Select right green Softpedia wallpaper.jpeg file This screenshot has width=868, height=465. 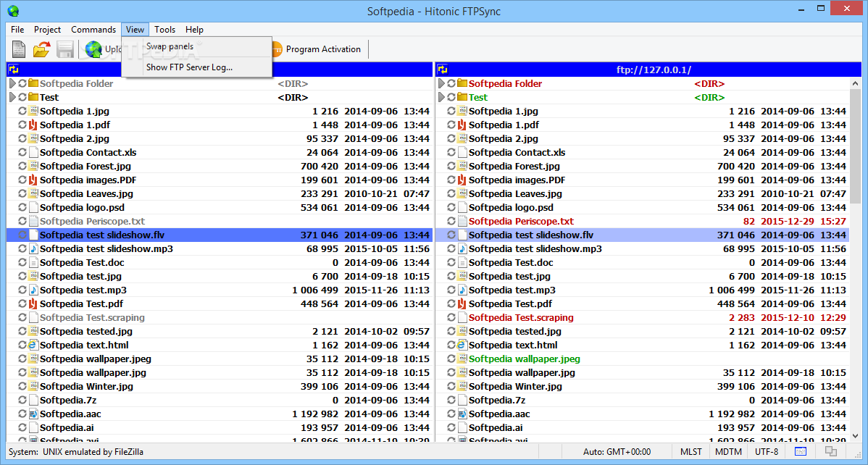coord(525,359)
